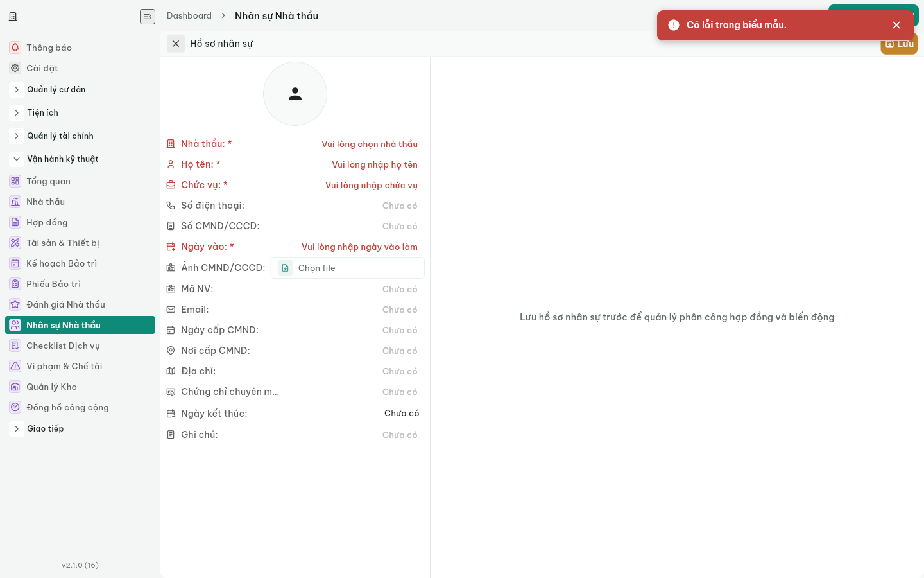Click the Dashboard breadcrumb link
The image size is (924, 578).
click(189, 15)
